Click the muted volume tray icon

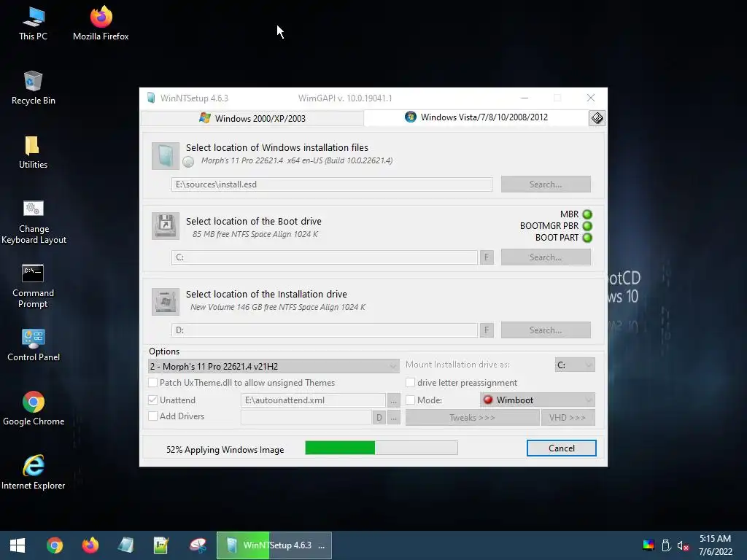pos(683,545)
